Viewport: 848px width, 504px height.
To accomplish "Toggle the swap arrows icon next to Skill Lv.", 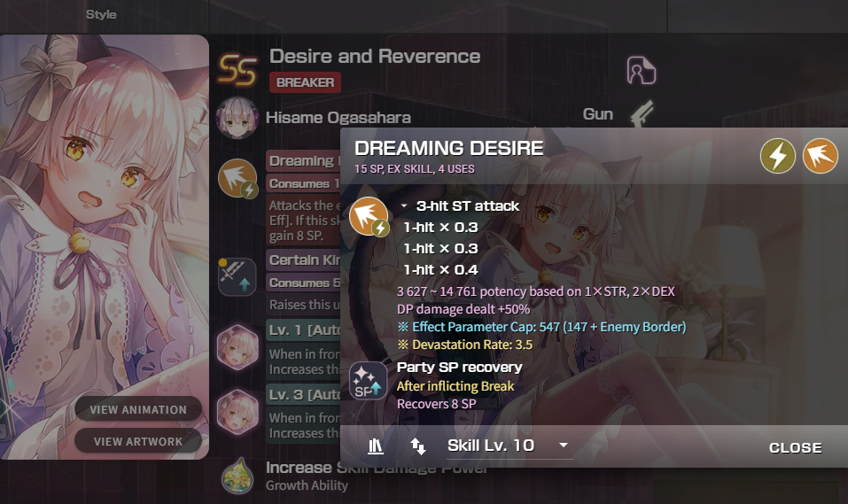I will point(418,446).
